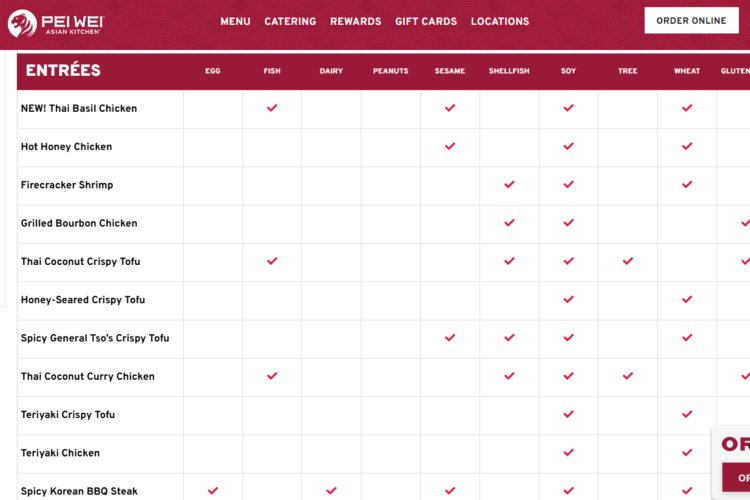Select Spicy General Tso's Crispy Tofu label
The height and width of the screenshot is (500, 750).
(x=95, y=338)
